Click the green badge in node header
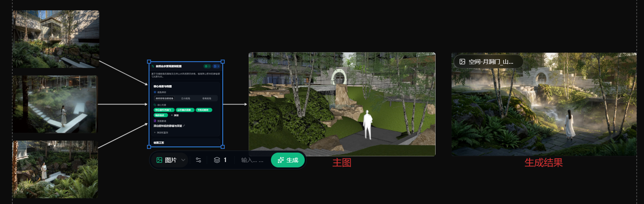 (x=207, y=66)
